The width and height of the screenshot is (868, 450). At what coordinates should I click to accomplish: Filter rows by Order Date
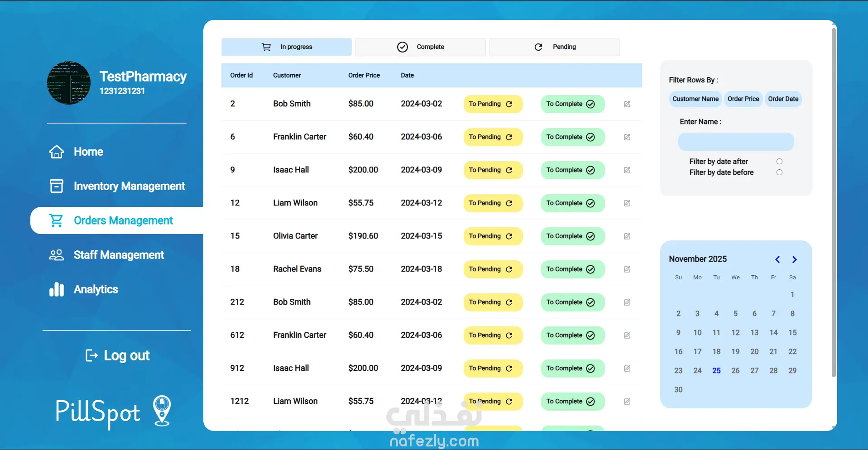[783, 99]
